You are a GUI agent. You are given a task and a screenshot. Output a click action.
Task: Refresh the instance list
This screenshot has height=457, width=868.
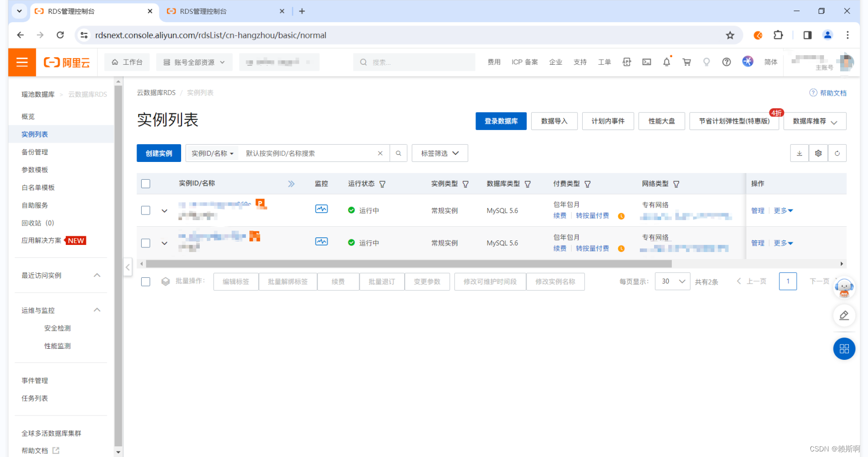point(837,153)
